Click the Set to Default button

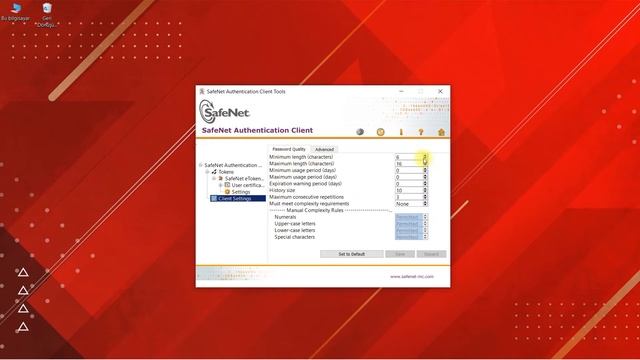pos(351,254)
